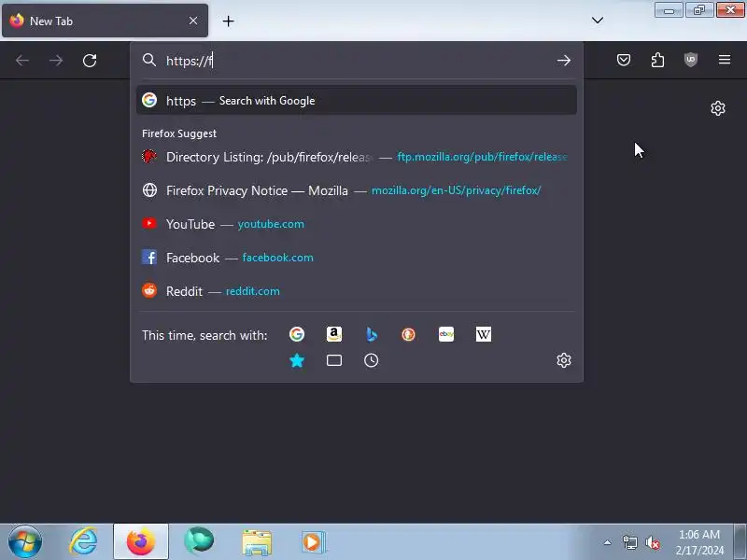Open File Explorer folder from taskbar
The image size is (747, 560).
point(257,542)
